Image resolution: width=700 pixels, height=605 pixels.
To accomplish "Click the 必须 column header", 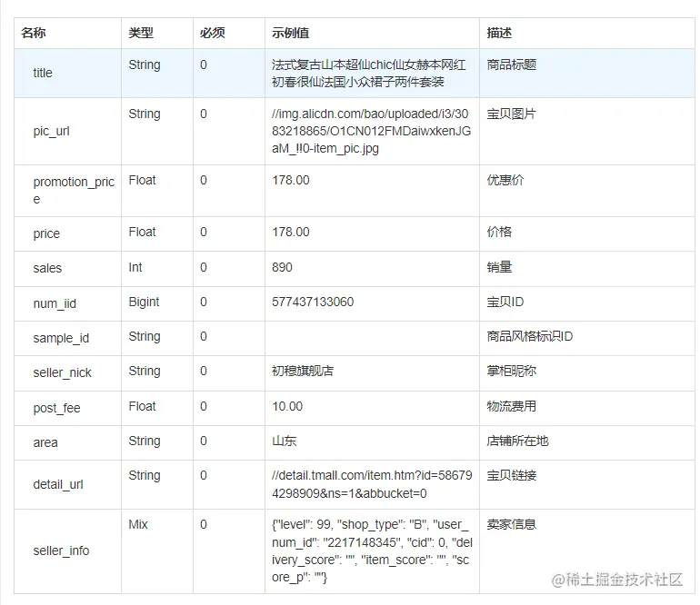I will pos(213,33).
